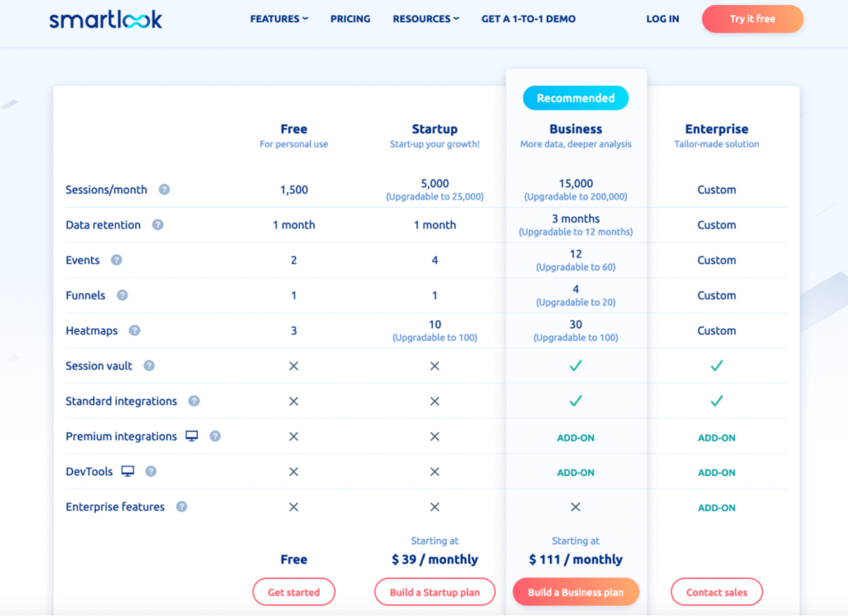Click the Session vault row label
Screen dimensions: 848x616
[x=99, y=366]
